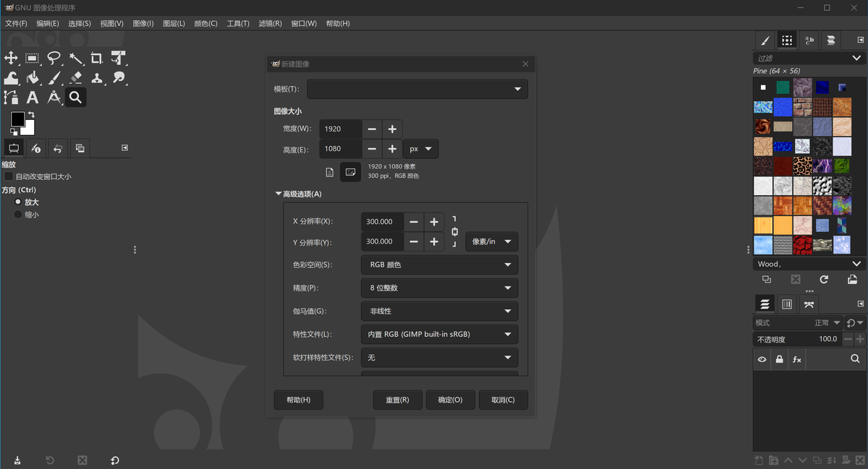Viewport: 868px width, 469px height.
Task: Open the 滤镜(R) menu
Action: 271,23
